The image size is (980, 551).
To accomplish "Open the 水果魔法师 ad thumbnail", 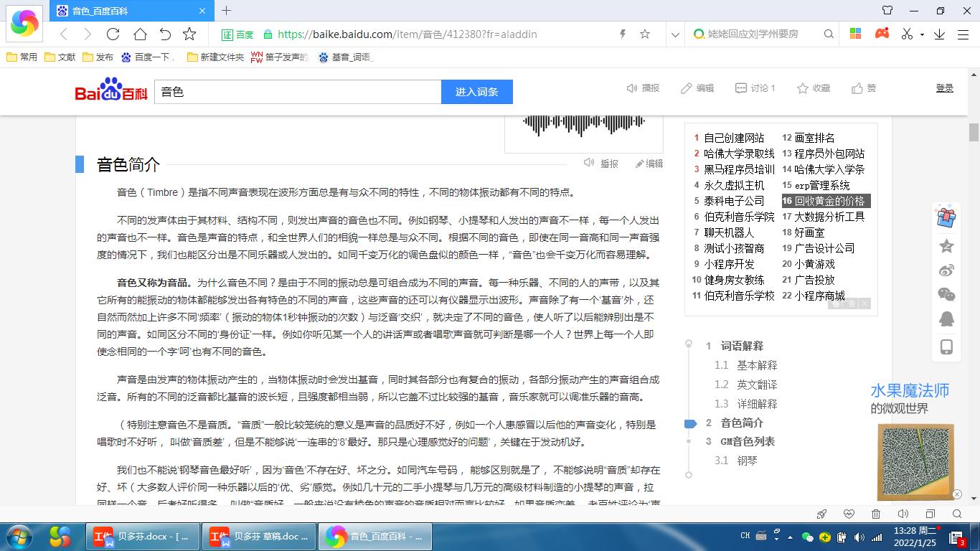I will (x=915, y=461).
